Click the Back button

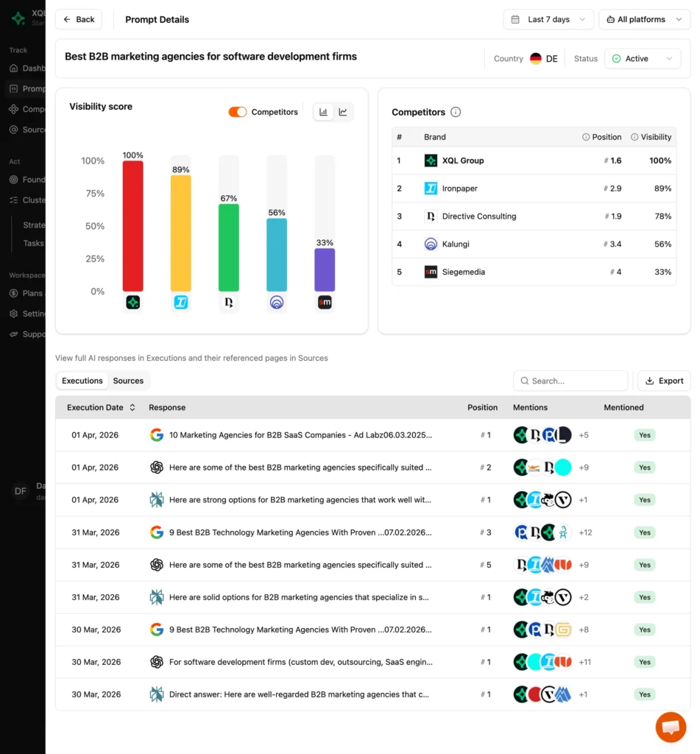click(79, 19)
